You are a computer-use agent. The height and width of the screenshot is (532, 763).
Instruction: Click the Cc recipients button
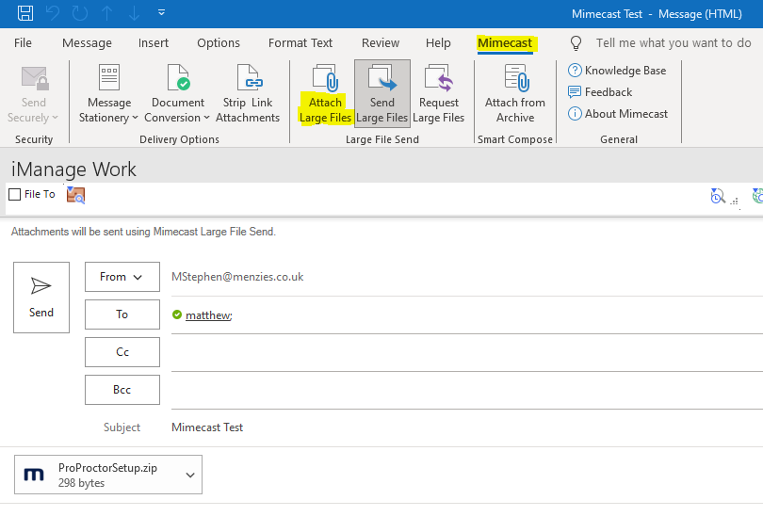tap(122, 352)
